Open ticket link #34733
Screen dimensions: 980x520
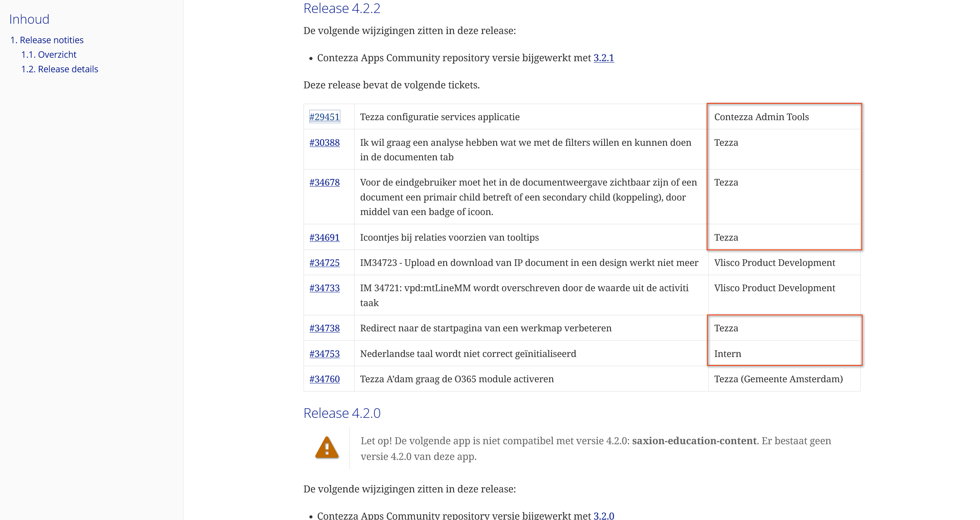[x=324, y=288]
